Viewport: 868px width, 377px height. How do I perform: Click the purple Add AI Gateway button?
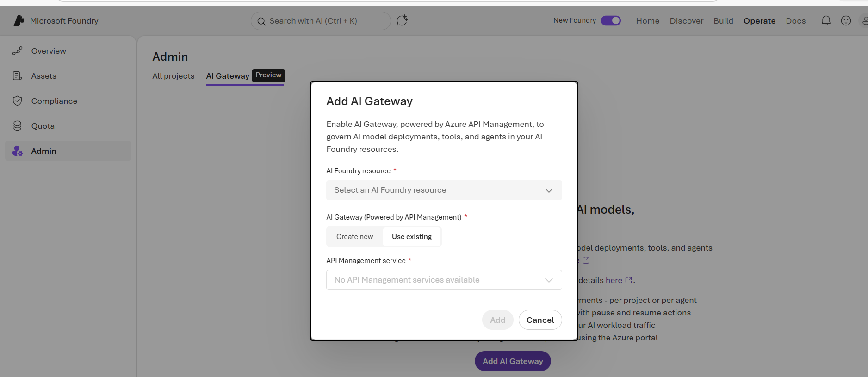click(513, 361)
